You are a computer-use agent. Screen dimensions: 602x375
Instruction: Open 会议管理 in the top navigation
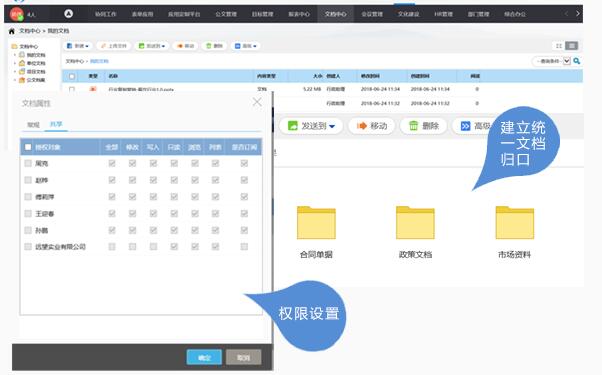tap(372, 14)
